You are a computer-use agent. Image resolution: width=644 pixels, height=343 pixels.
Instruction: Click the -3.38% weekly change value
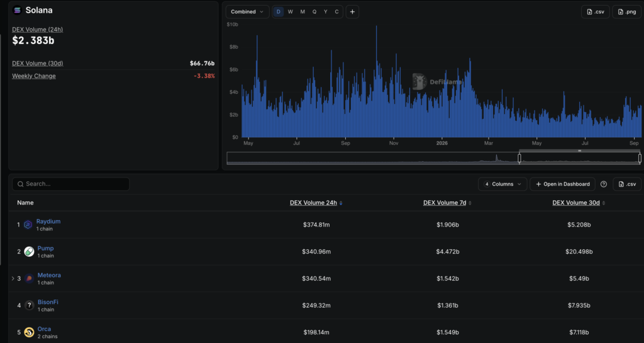tap(204, 76)
